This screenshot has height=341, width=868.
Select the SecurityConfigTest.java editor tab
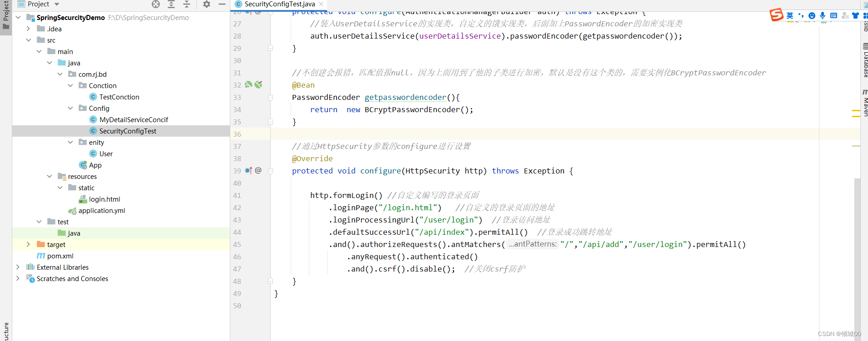click(279, 4)
